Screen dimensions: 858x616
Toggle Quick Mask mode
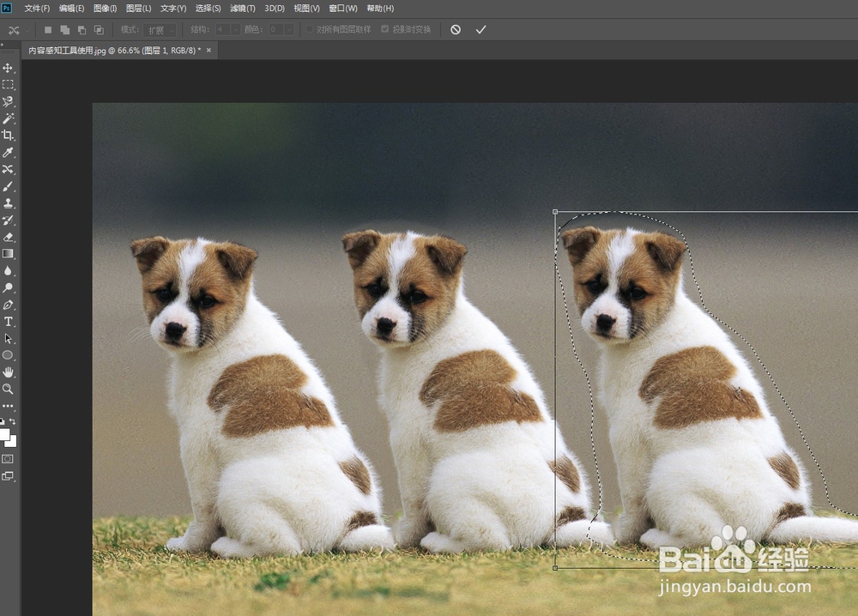click(x=8, y=459)
